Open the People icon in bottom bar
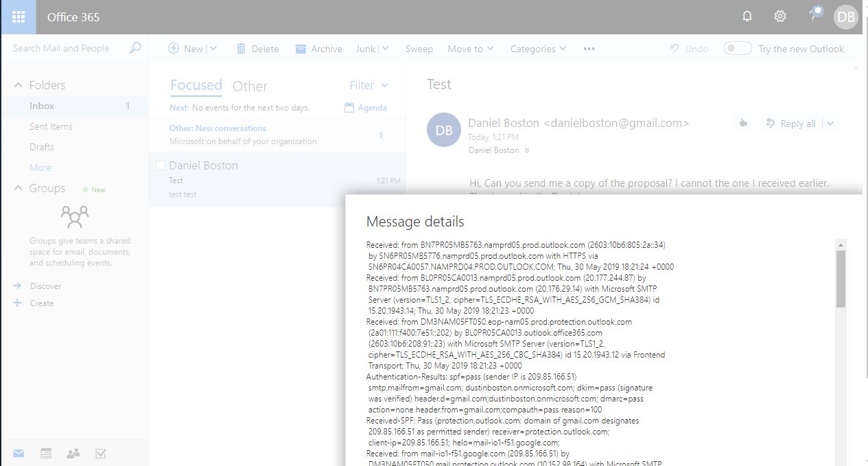The width and height of the screenshot is (868, 466). point(73,453)
